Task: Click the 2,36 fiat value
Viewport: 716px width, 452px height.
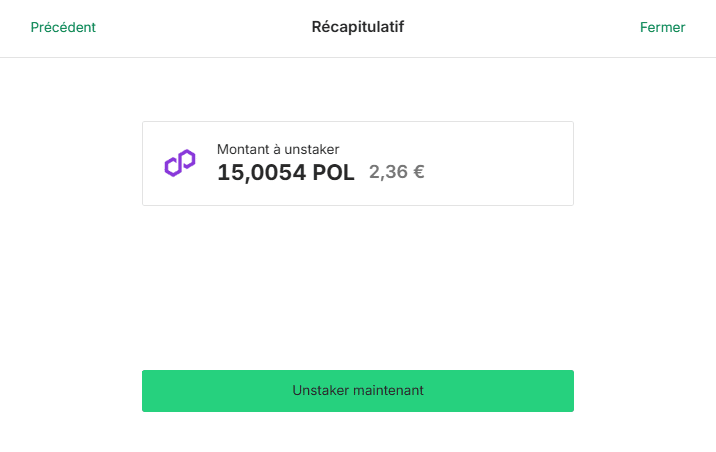Action: [388, 172]
